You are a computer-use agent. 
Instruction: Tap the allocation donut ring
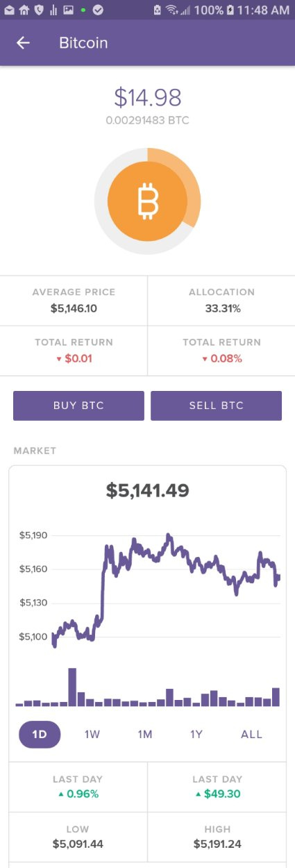[147, 201]
